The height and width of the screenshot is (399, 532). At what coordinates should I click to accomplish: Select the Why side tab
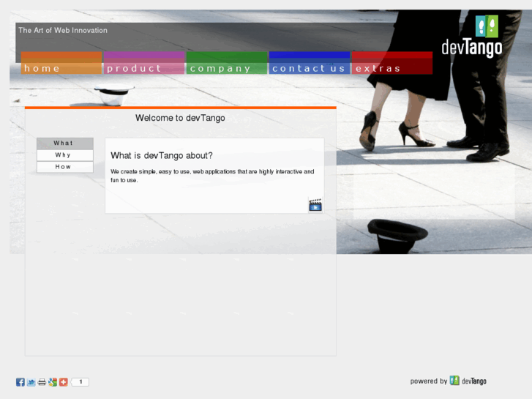65,155
